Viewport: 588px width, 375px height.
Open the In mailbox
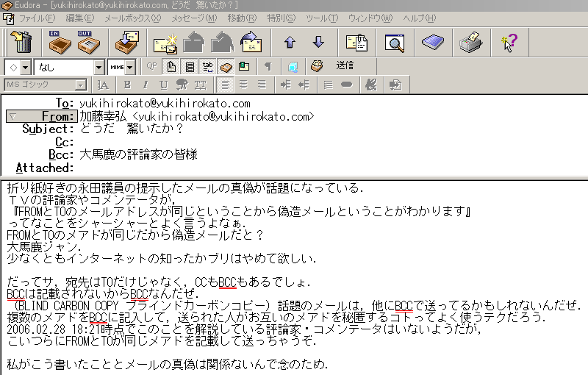(x=60, y=43)
